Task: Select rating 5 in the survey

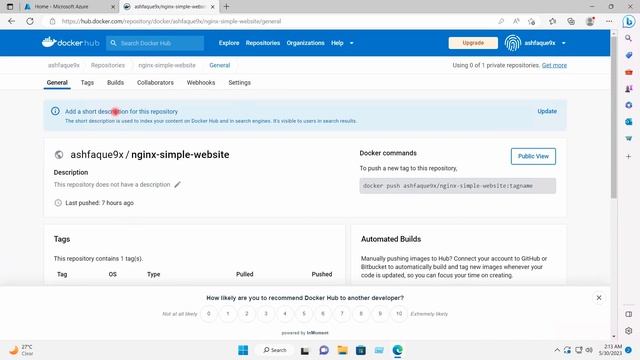Action: coord(304,314)
